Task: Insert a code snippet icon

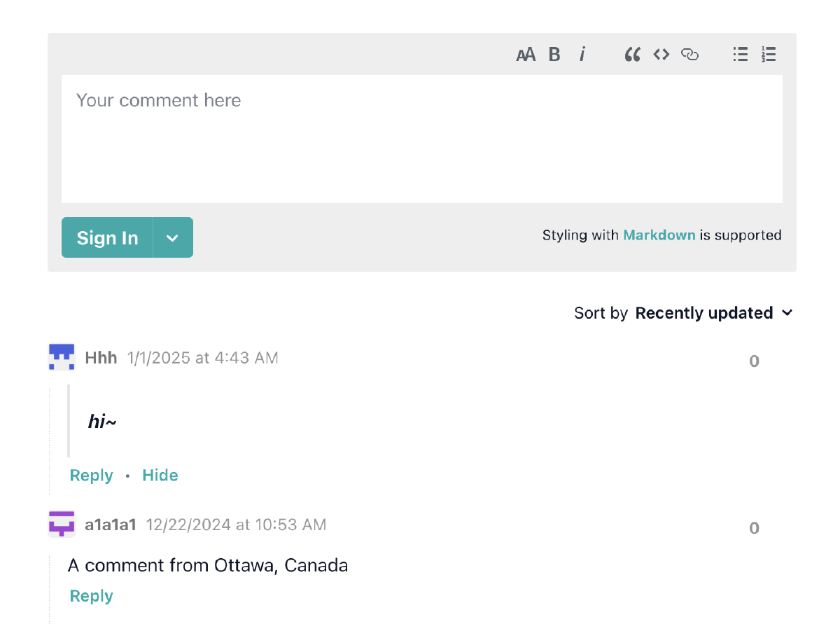Action: pos(661,55)
